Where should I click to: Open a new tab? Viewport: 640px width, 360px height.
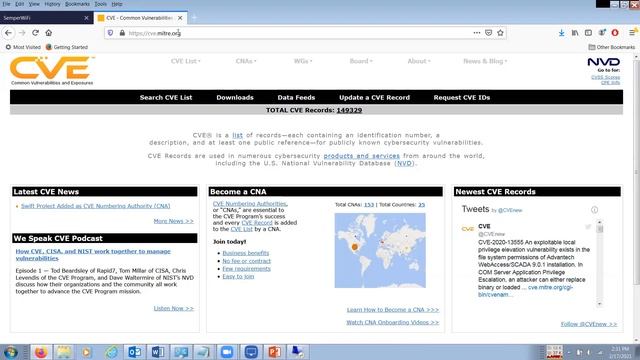pos(194,18)
